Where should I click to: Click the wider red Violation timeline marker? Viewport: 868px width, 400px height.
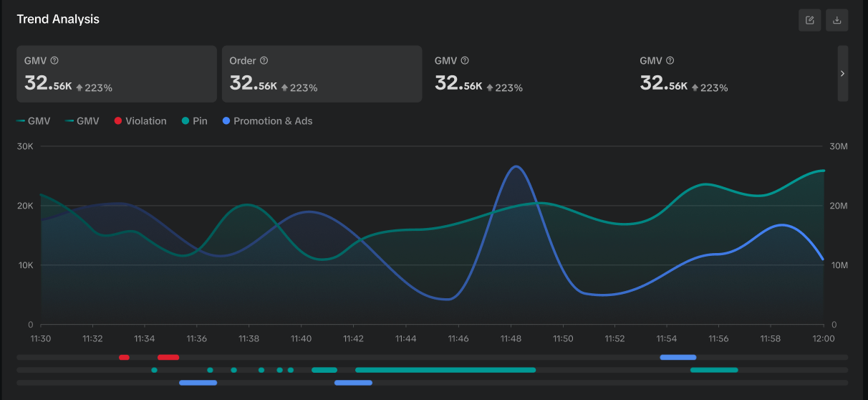click(x=168, y=357)
